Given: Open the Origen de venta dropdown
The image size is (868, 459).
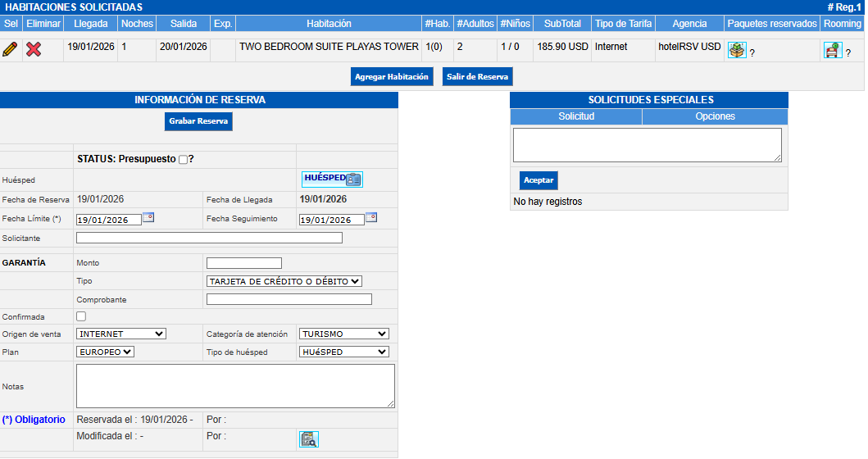Looking at the screenshot, I should pyautogui.click(x=121, y=334).
